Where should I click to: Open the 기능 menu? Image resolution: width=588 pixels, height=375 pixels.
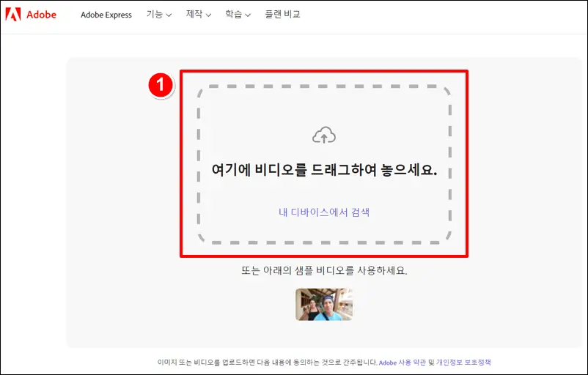(154, 15)
